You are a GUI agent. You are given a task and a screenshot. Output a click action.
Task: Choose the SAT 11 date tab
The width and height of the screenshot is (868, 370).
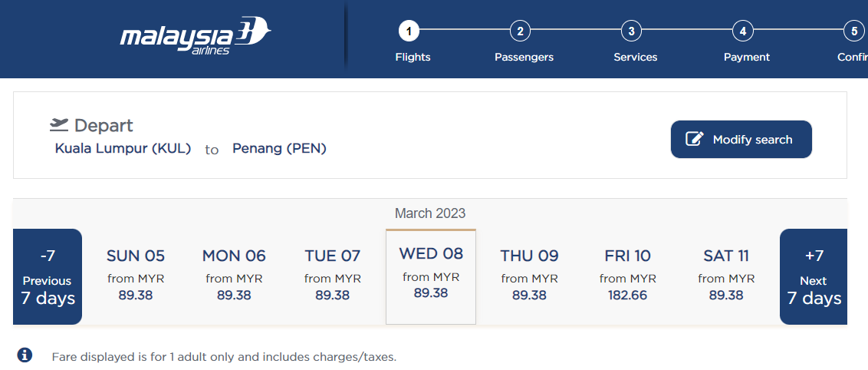coord(726,276)
